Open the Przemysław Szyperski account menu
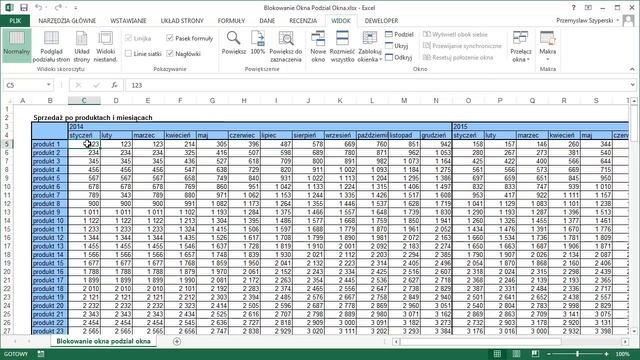This screenshot has width=640, height=360. pos(587,20)
